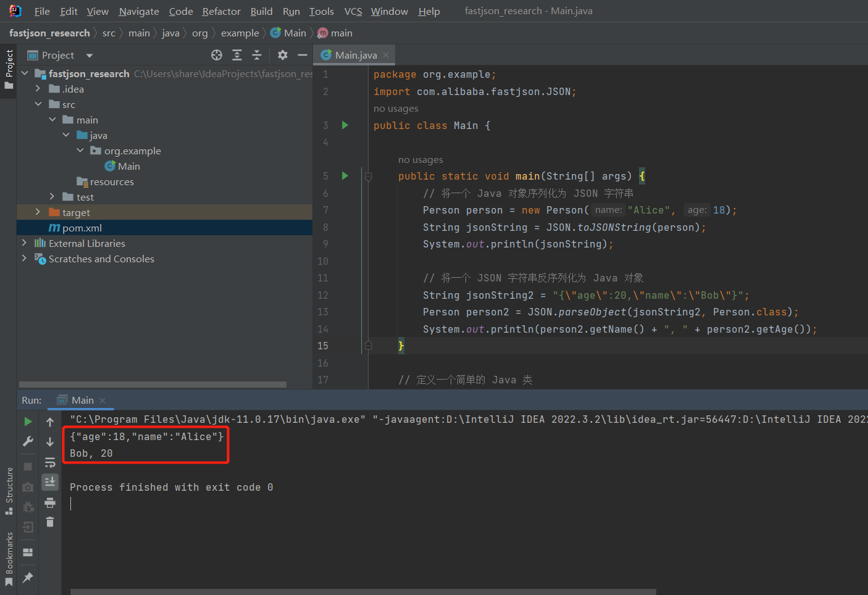Image resolution: width=868 pixels, height=595 pixels.
Task: Collapse the src folder
Action: pos(38,104)
